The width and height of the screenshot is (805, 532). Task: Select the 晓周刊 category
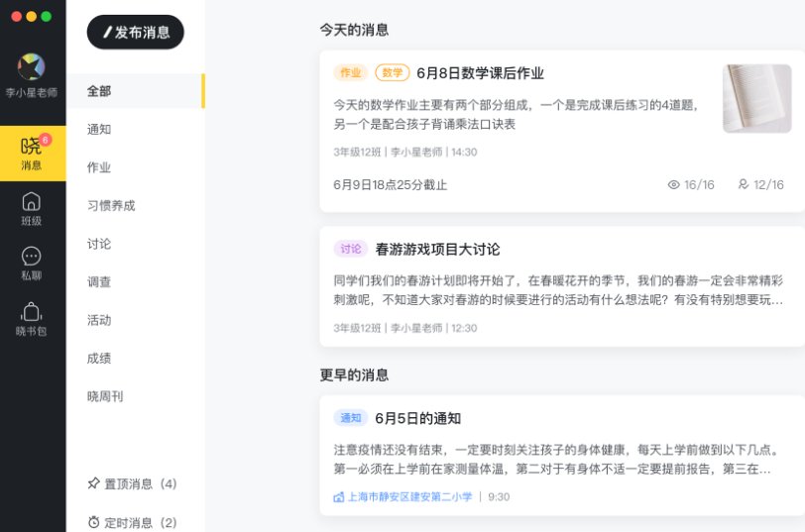(x=105, y=396)
